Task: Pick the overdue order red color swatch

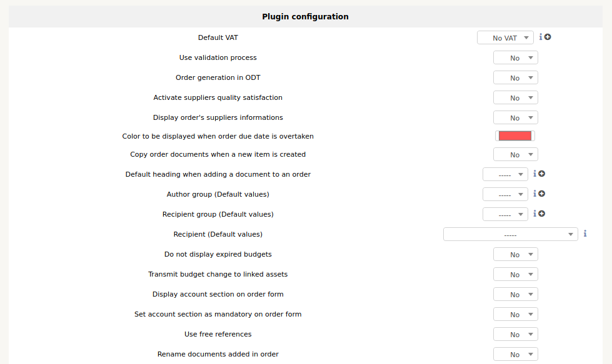Action: pos(515,136)
